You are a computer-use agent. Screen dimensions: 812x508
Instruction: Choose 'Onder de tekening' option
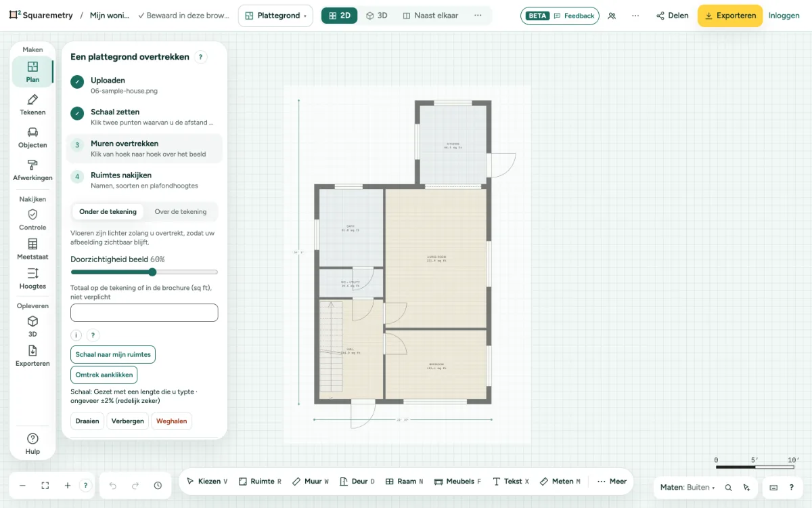point(108,212)
